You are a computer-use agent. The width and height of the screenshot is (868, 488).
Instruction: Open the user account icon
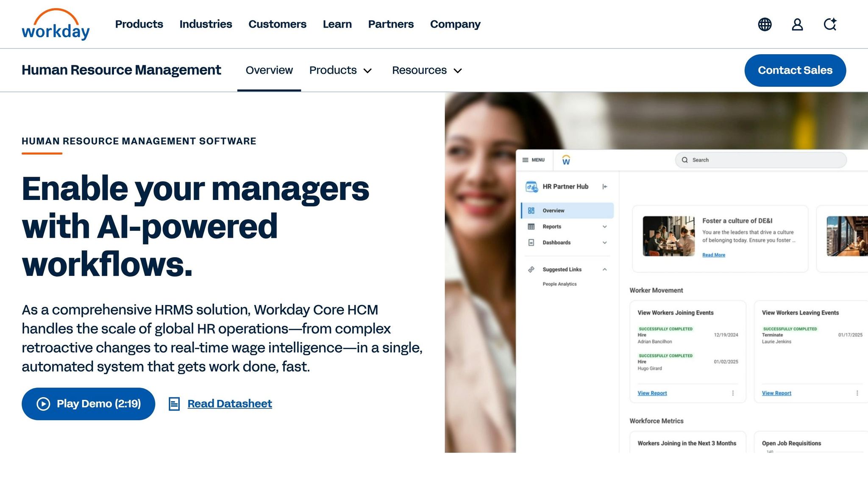pos(797,24)
